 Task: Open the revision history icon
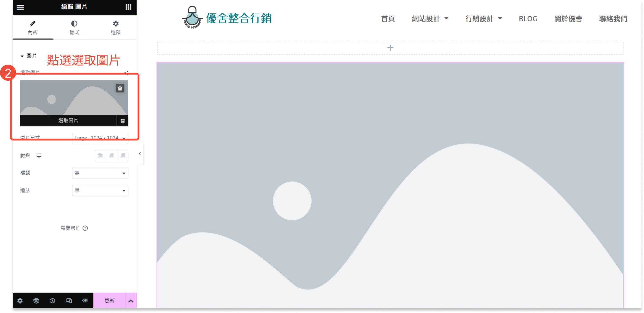click(52, 300)
